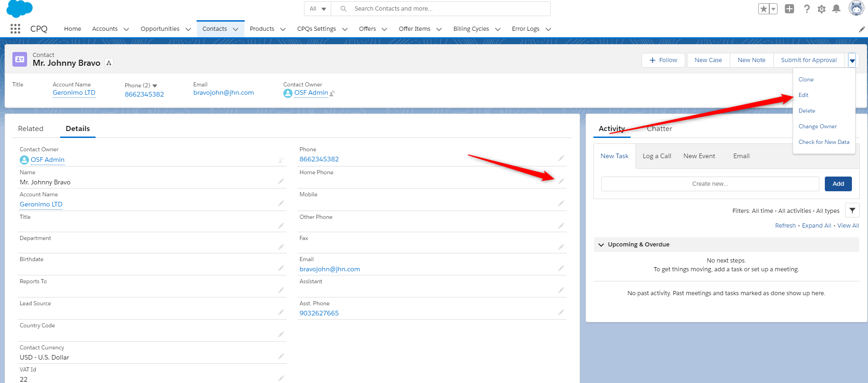The height and width of the screenshot is (383, 868).
Task: Edit the Birthdate field pencil icon
Action: pos(281,268)
